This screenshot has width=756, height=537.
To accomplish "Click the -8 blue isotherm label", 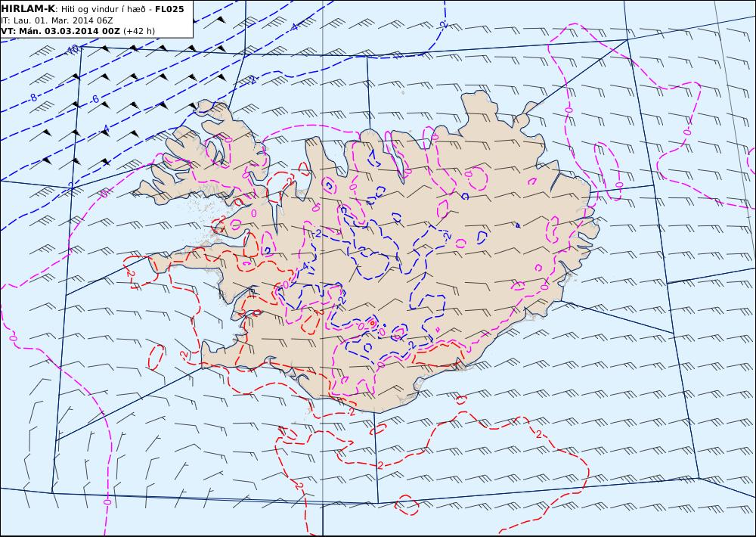I will 33,98.
